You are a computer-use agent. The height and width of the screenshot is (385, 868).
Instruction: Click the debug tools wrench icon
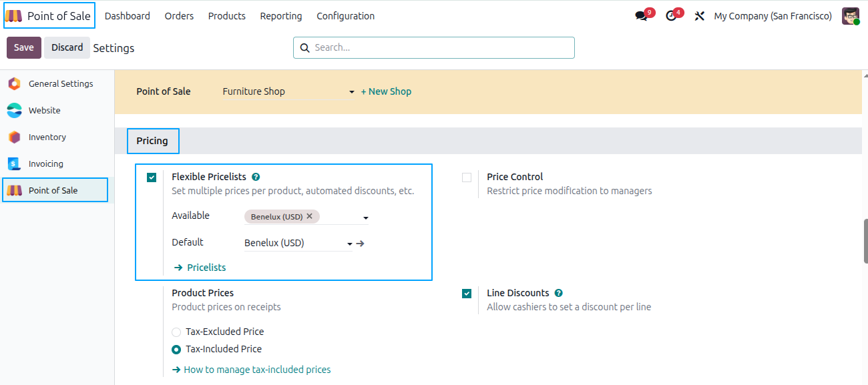[700, 16]
